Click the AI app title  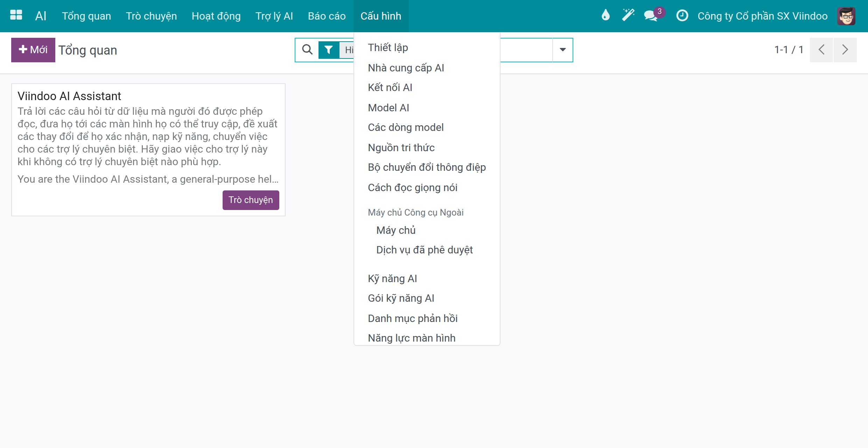[41, 16]
